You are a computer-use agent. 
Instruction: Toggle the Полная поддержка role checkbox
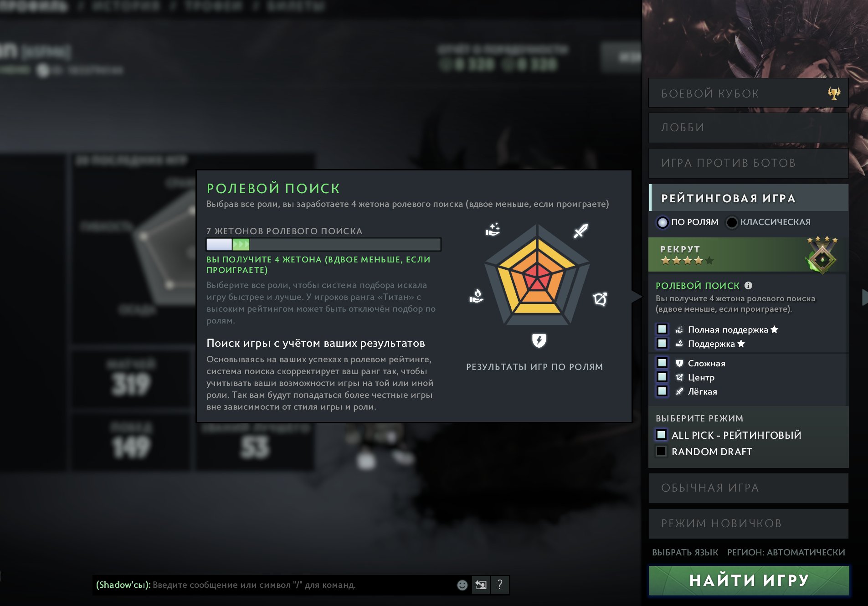click(662, 329)
